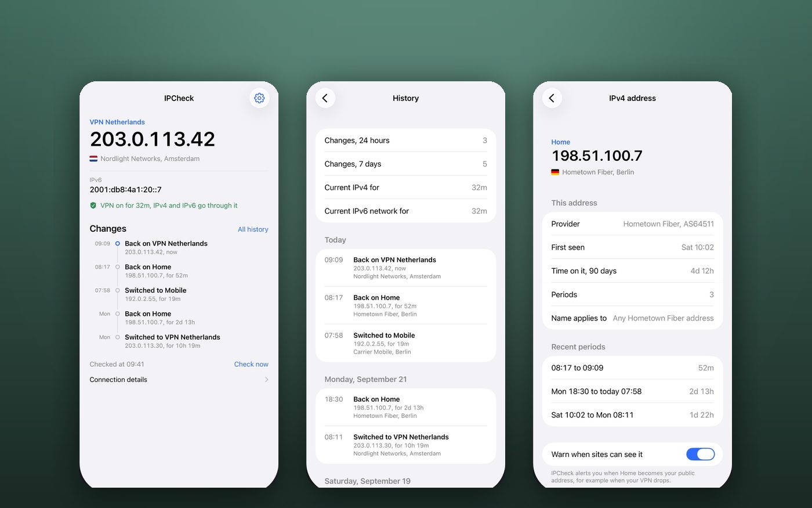Open the 18:30 Back on Home history entry
Viewport: 812px width, 508px height.
(x=406, y=407)
